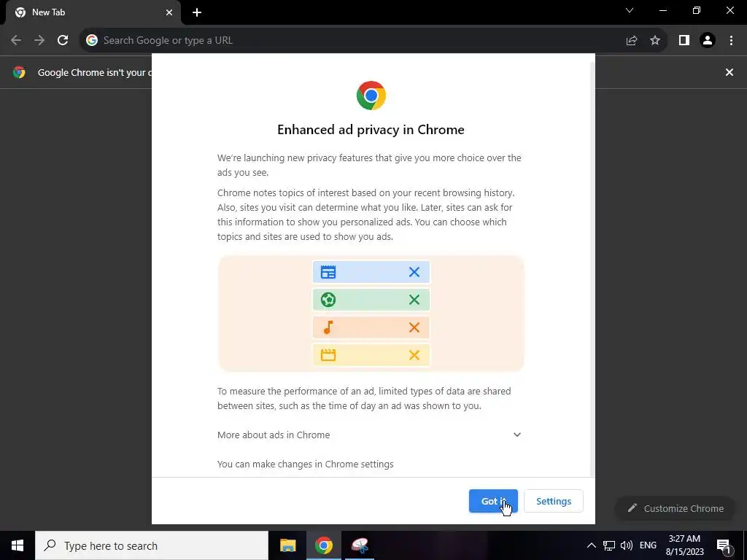Viewport: 747px width, 560px height.
Task: Bookmark this tab with the star icon
Action: pyautogui.click(x=655, y=40)
